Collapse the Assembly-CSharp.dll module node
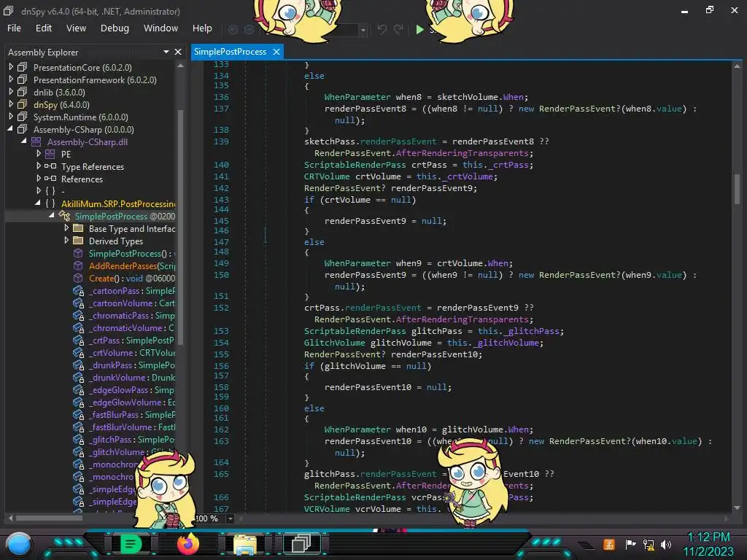Screen dimensions: 747x560 pyautogui.click(x=24, y=141)
